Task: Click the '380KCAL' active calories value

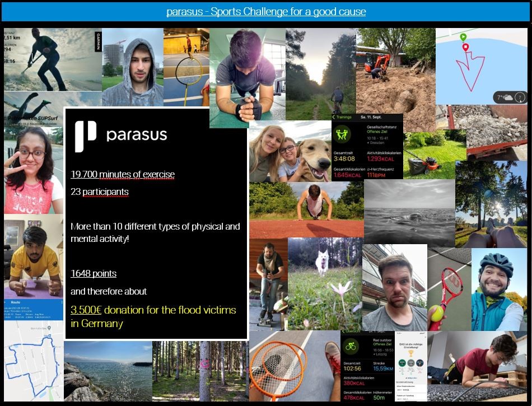Action: (354, 383)
